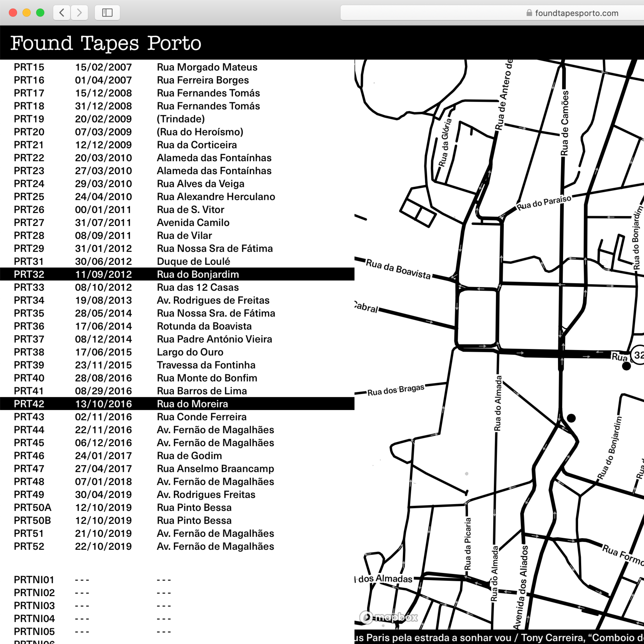Screen dimensions: 644x644
Task: Open tape PRT50A Rua Pinto Bessa
Action: [194, 508]
